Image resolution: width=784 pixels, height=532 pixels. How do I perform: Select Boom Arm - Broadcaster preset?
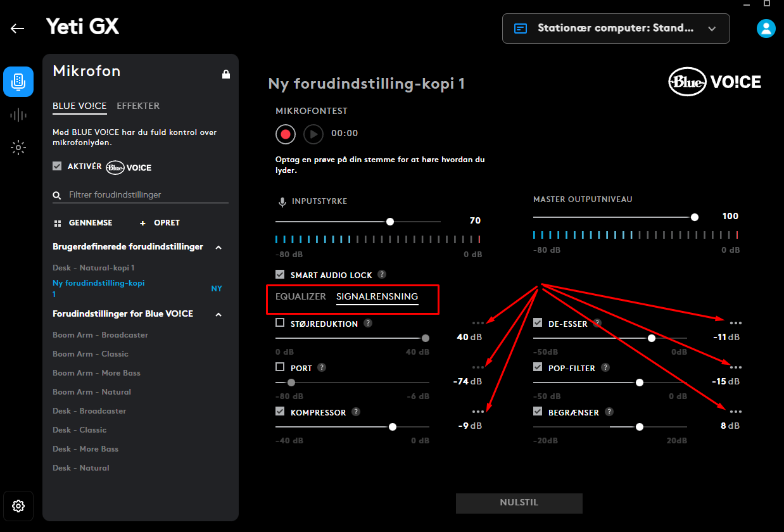coord(100,335)
